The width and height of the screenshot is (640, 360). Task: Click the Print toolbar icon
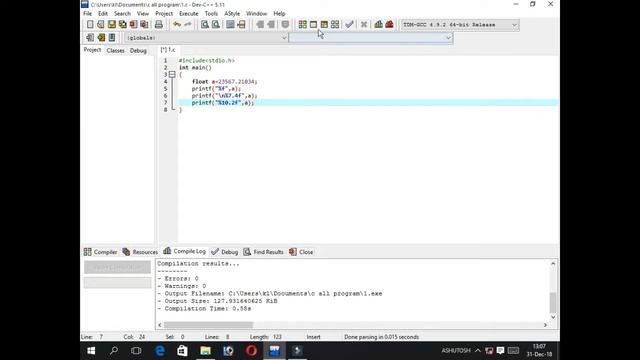159,24
